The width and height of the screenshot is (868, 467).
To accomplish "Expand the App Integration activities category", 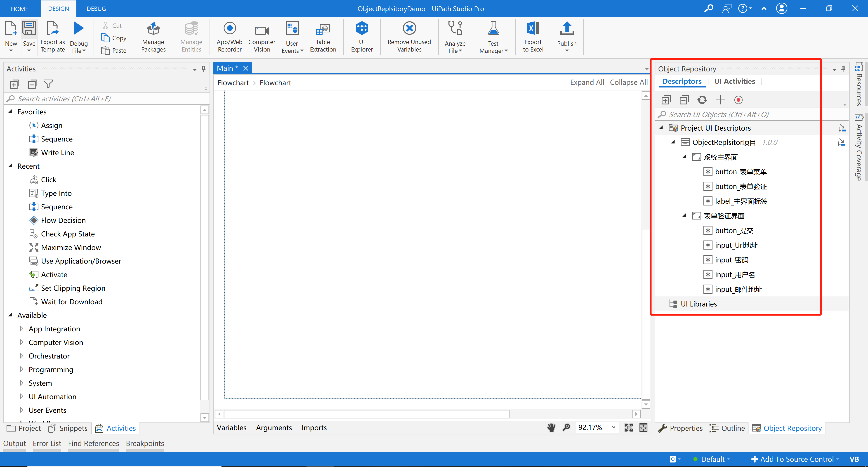I will click(x=21, y=328).
